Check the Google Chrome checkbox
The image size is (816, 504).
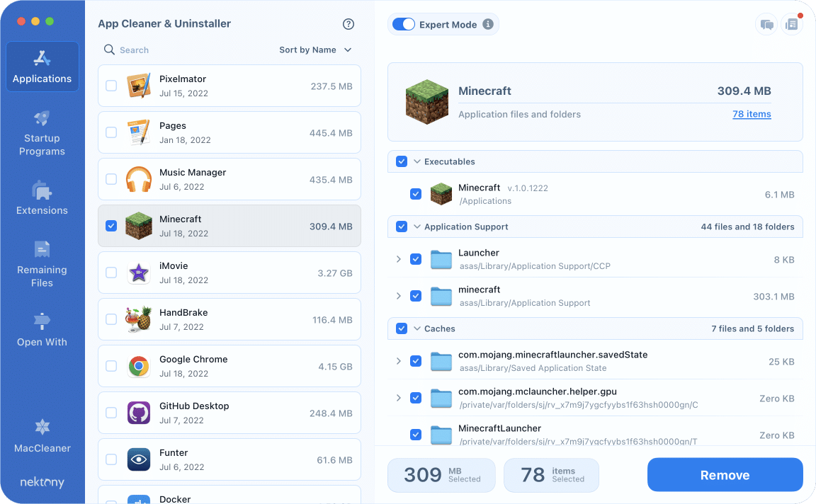[x=111, y=366]
